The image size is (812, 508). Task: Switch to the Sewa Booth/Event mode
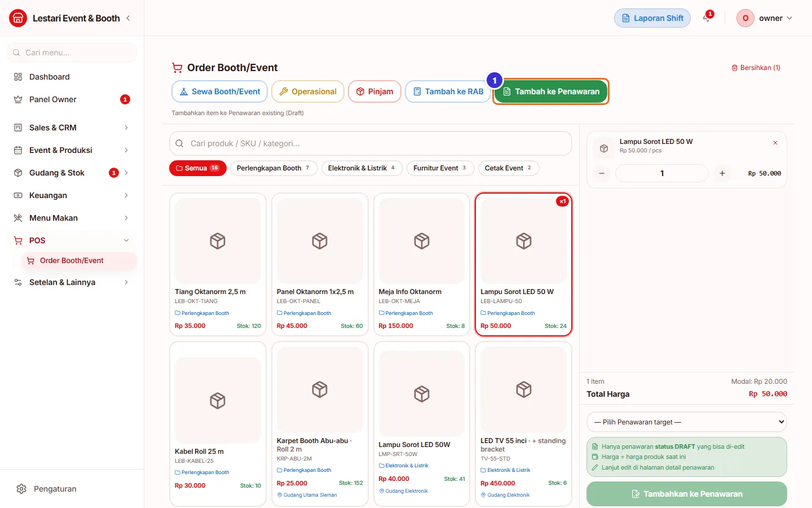tap(219, 91)
